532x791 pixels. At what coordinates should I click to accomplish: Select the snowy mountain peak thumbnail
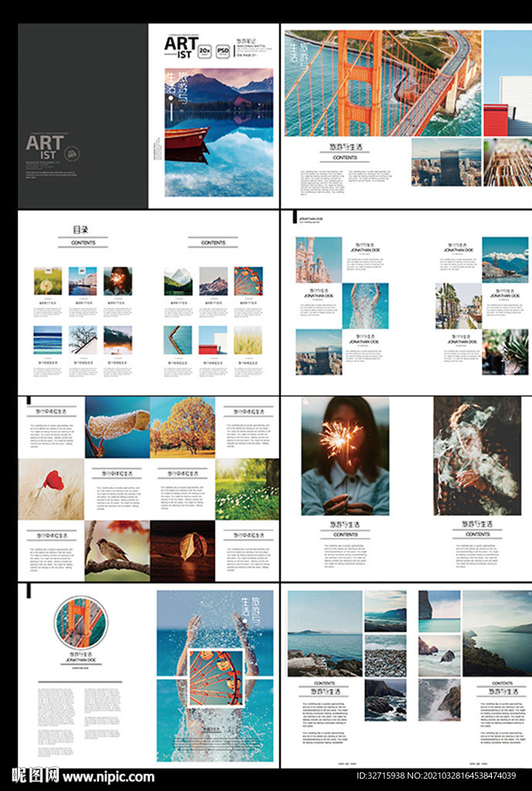click(x=213, y=281)
